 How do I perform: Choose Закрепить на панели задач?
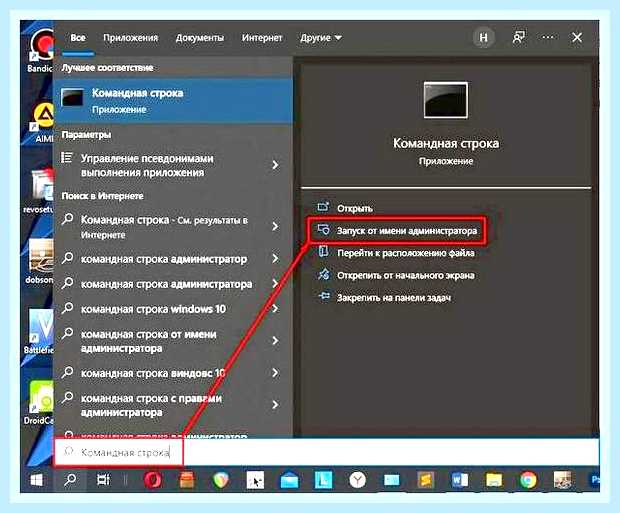384,297
